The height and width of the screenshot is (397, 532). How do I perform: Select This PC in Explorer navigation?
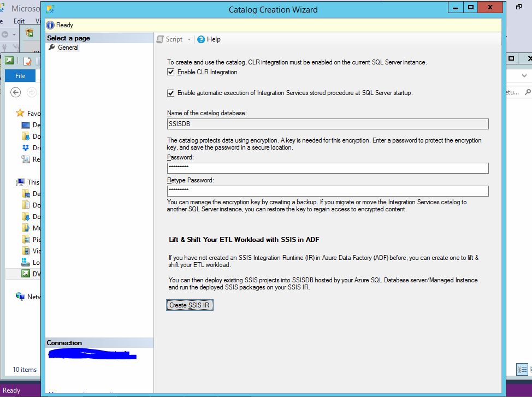click(28, 182)
